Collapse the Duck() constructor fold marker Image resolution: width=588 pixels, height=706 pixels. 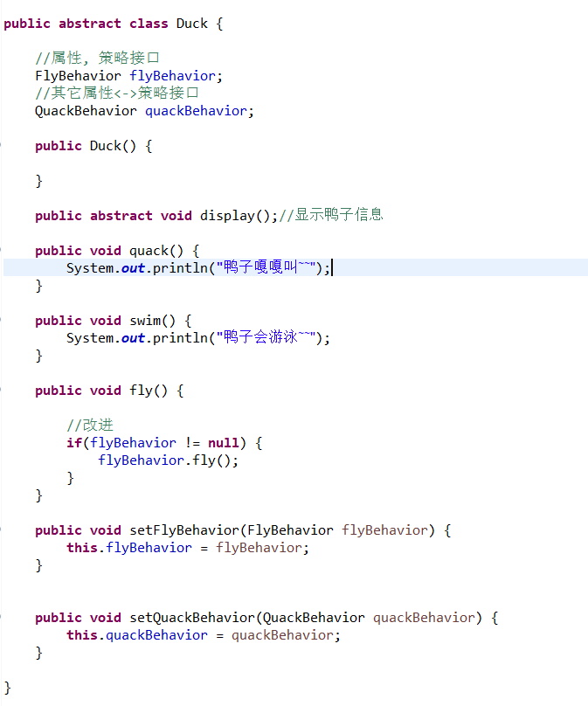(2, 146)
